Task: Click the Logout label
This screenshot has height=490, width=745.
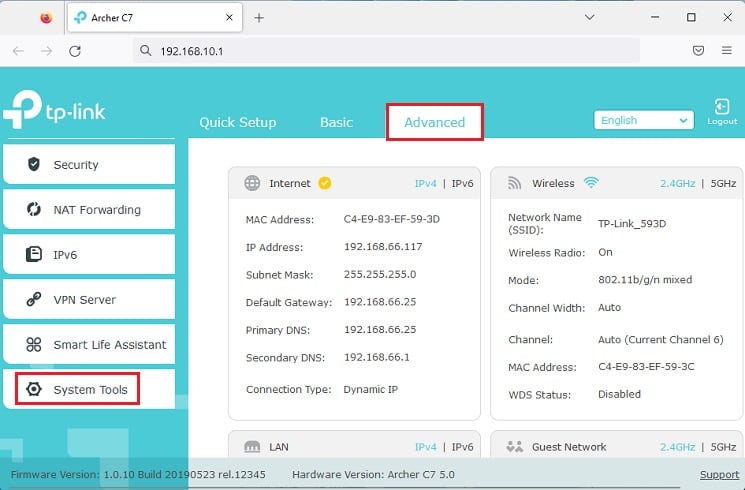Action: [x=722, y=121]
